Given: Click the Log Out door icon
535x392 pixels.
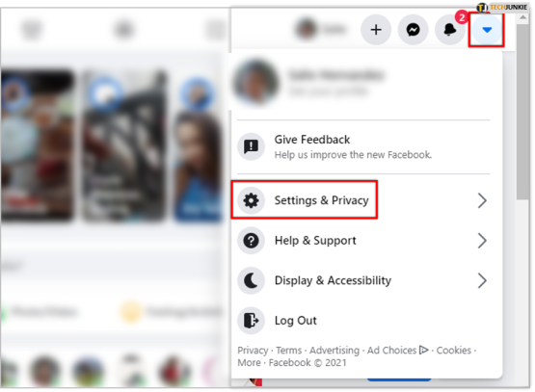Looking at the screenshot, I should [252, 321].
